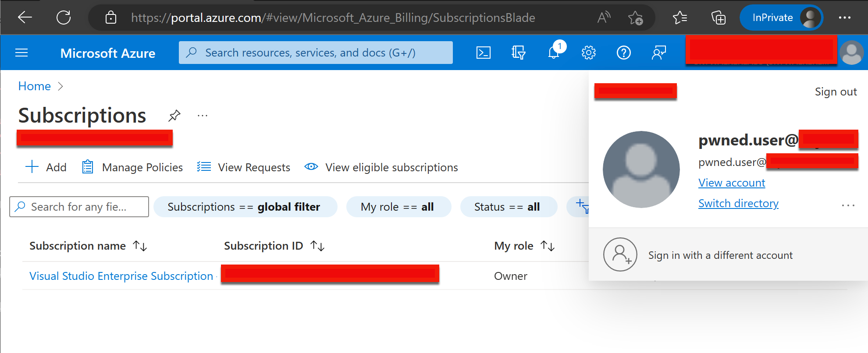Image resolution: width=868 pixels, height=353 pixels.
Task: Open the View account link
Action: tap(732, 183)
